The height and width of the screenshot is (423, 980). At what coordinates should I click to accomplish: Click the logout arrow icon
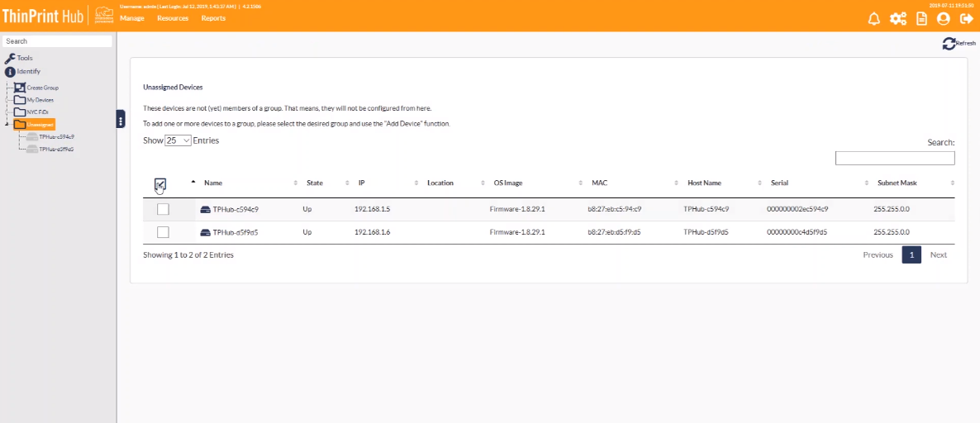tap(966, 19)
